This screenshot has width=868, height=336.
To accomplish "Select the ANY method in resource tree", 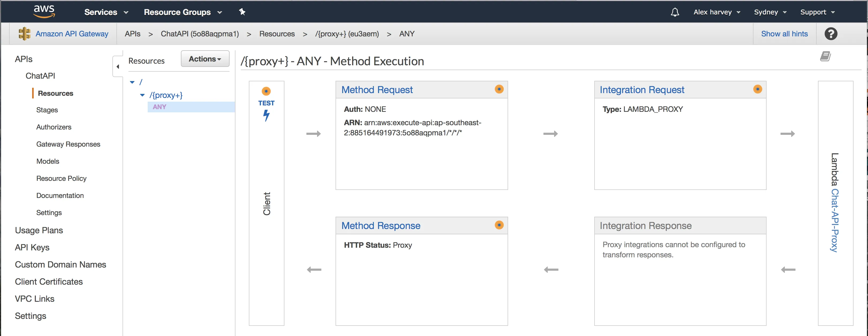I will pos(159,107).
